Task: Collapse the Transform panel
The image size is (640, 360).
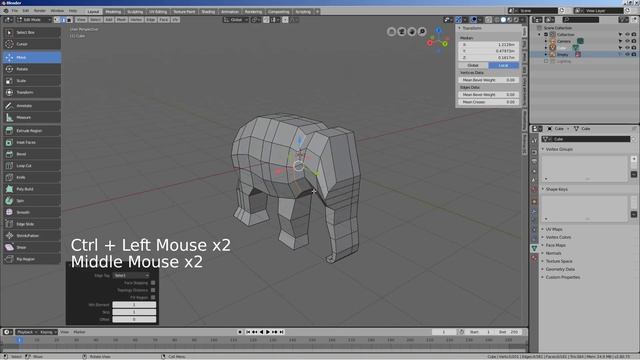Action: point(471,28)
